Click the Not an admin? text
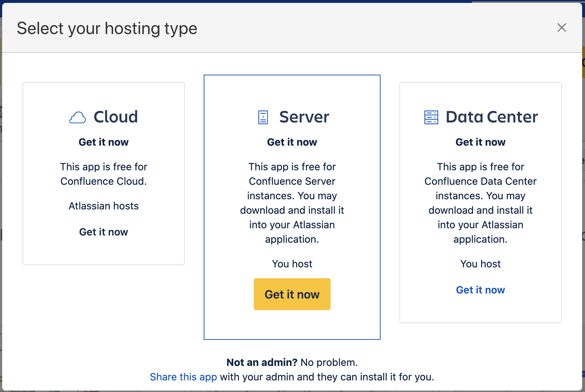 pos(262,362)
